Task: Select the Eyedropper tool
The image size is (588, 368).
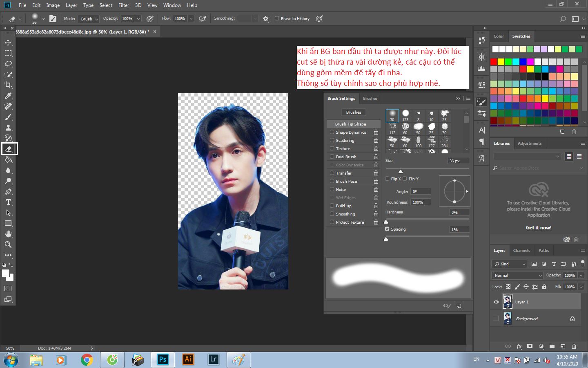Action: [8, 96]
